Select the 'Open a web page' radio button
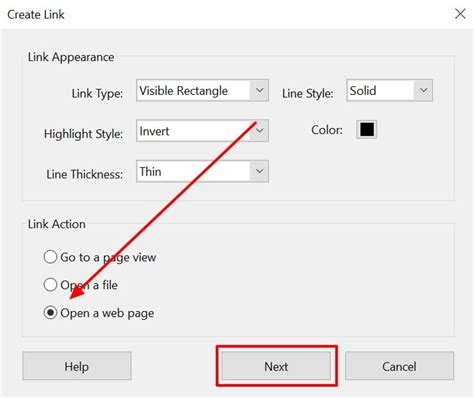The width and height of the screenshot is (474, 398). point(50,313)
